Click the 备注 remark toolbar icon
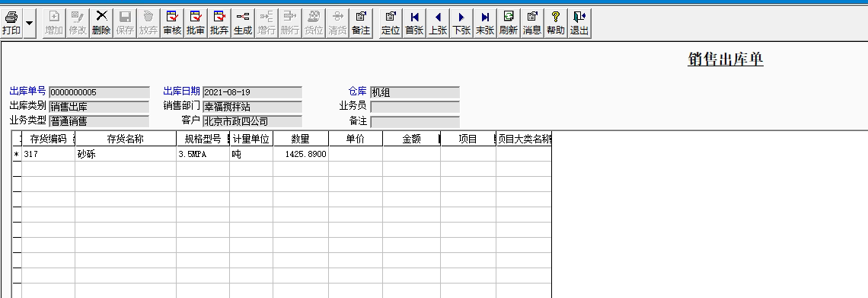 pyautogui.click(x=360, y=24)
